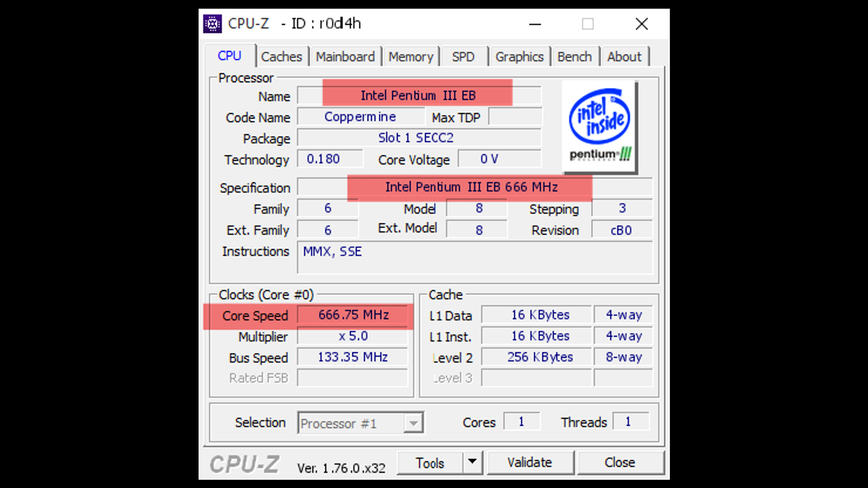
Task: Click the 4-way L1 Data associativity value
Action: click(x=623, y=315)
